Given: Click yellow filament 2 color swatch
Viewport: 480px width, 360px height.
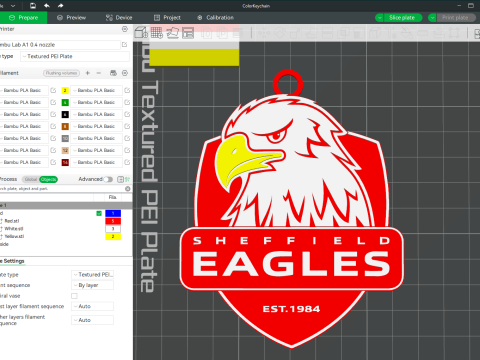Looking at the screenshot, I should (65, 90).
